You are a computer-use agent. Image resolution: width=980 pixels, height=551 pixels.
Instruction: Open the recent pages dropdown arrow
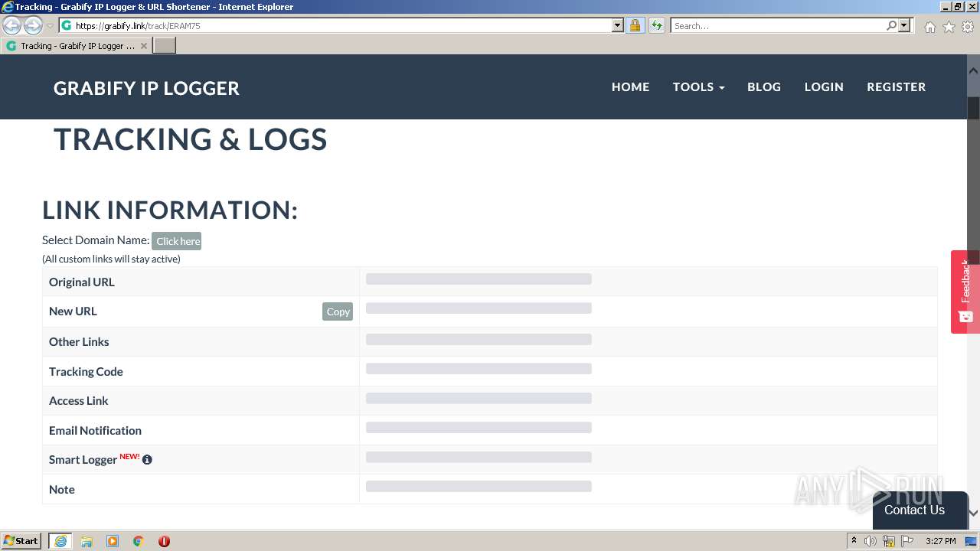coord(50,26)
